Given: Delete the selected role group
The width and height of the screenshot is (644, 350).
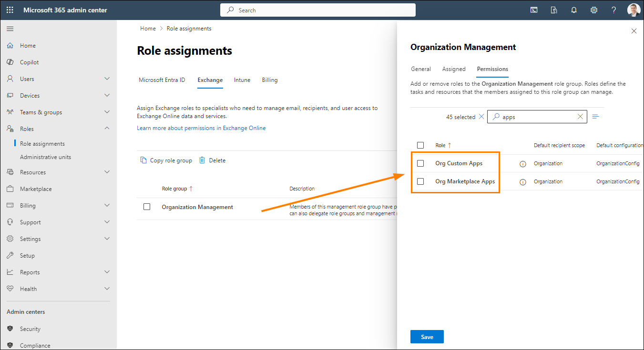Looking at the screenshot, I should 213,160.
